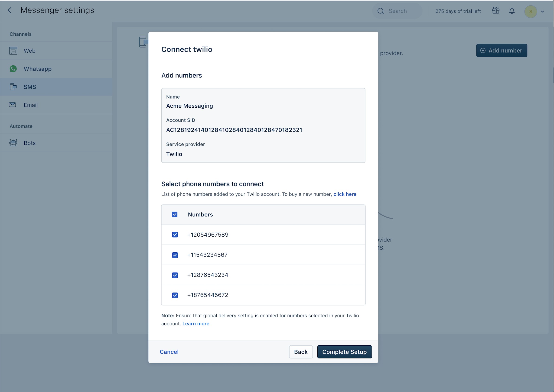
Task: Click the Web channel icon
Action: pyautogui.click(x=13, y=51)
